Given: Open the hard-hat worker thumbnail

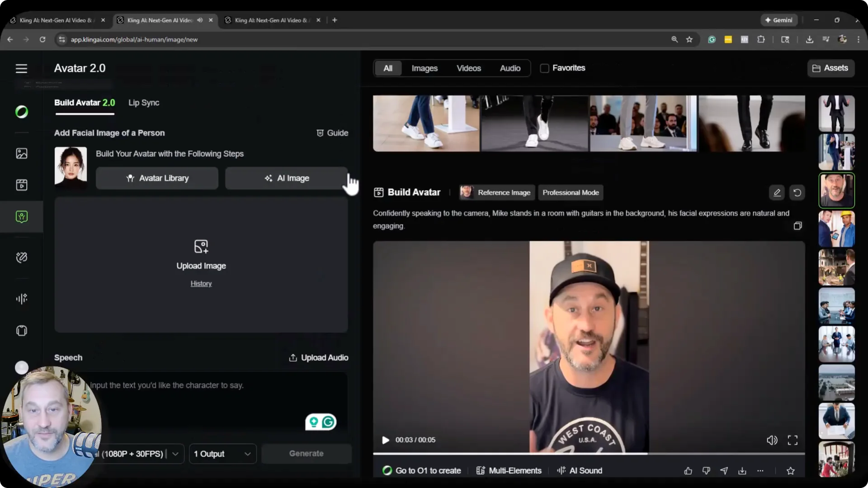Looking at the screenshot, I should (x=836, y=229).
